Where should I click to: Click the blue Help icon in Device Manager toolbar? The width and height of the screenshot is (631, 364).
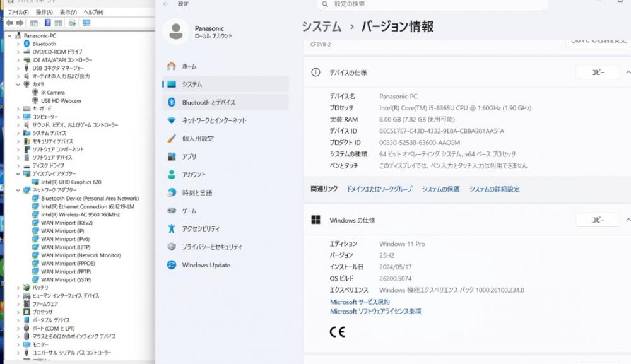(47, 23)
